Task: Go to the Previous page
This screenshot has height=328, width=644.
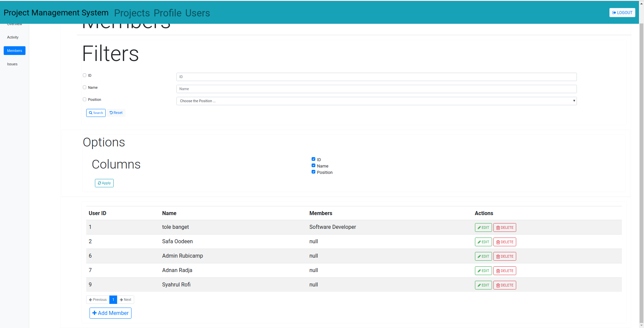Action: click(98, 300)
